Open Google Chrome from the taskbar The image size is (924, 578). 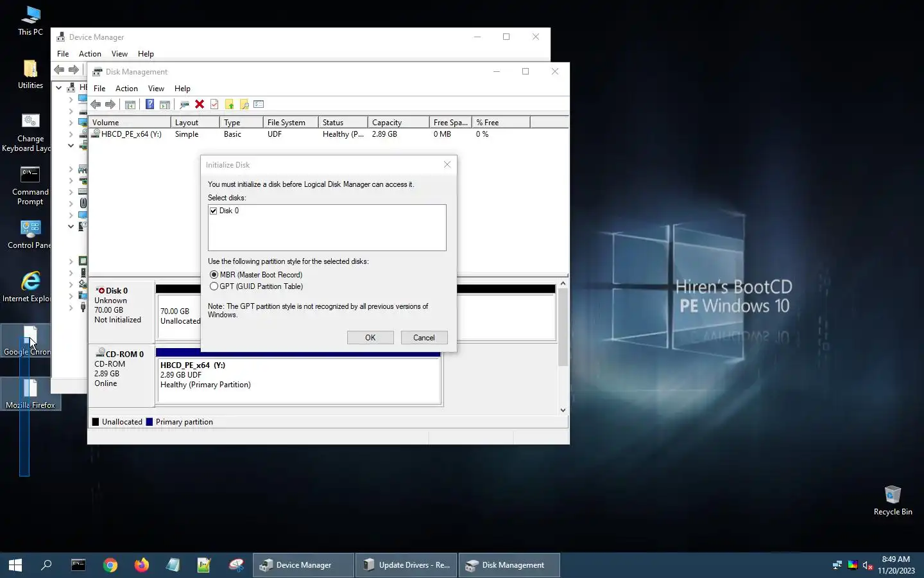point(110,565)
